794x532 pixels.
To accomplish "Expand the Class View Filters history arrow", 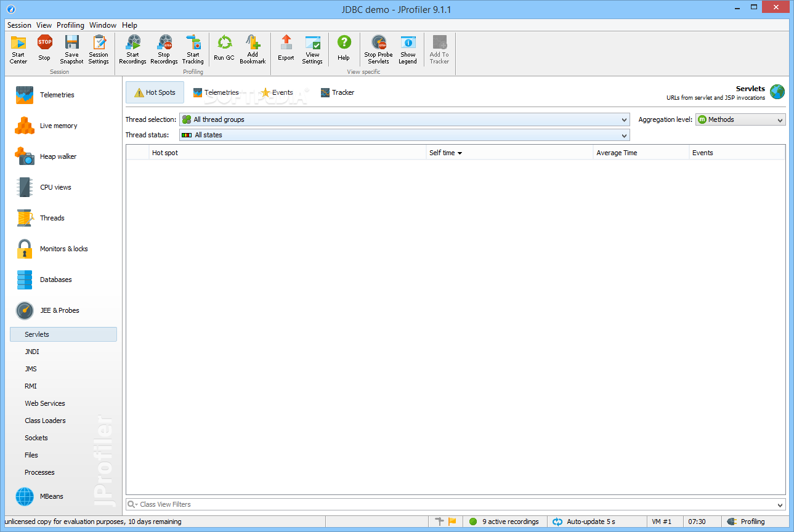I will click(x=780, y=505).
